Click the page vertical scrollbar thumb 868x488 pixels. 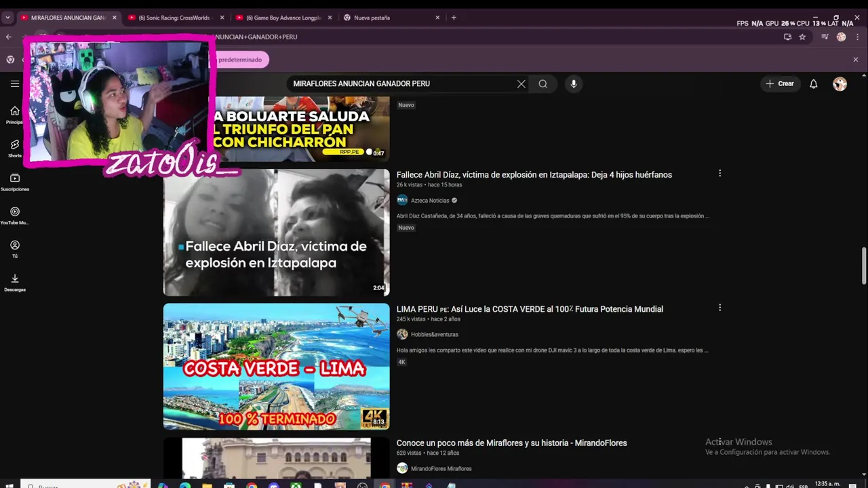coord(863,266)
